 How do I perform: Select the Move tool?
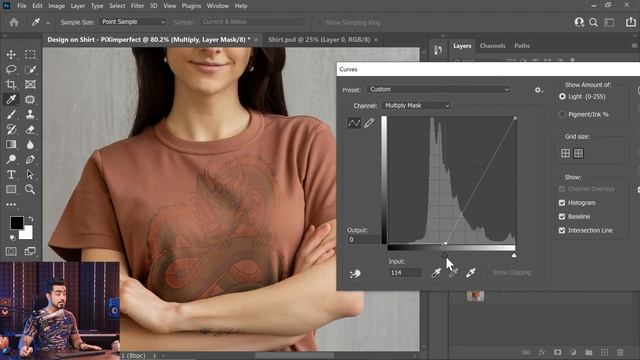(x=11, y=55)
